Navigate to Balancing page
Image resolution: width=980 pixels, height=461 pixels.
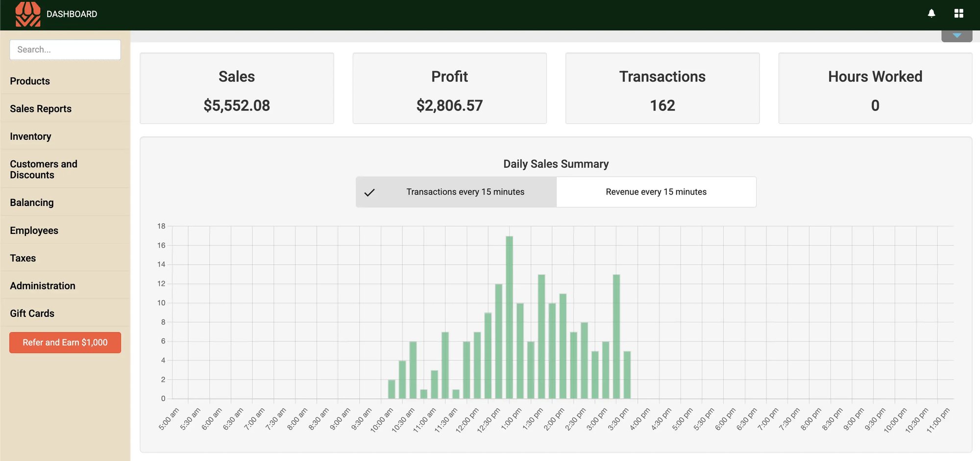(32, 203)
